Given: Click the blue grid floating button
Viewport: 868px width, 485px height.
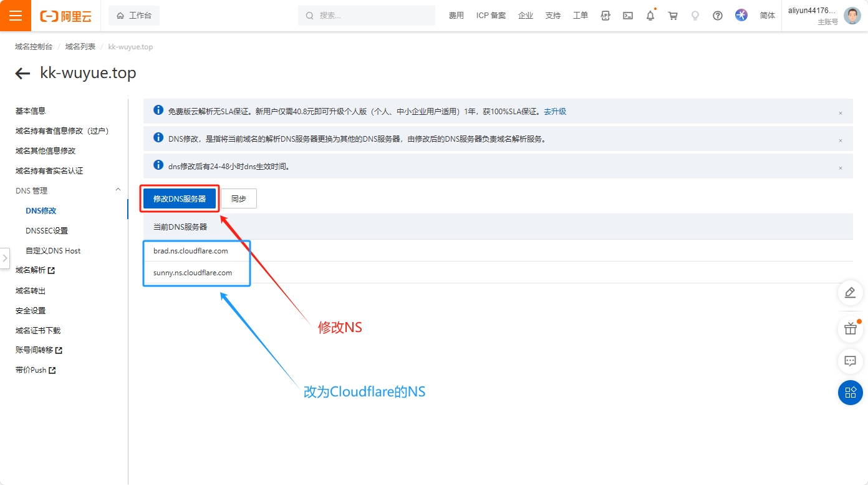Looking at the screenshot, I should [850, 393].
